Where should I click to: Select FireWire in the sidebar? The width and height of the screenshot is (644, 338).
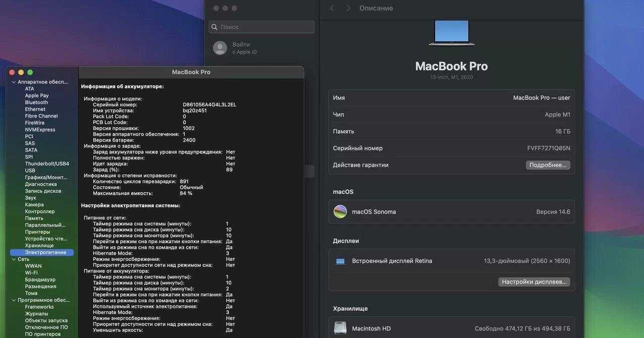pos(35,123)
